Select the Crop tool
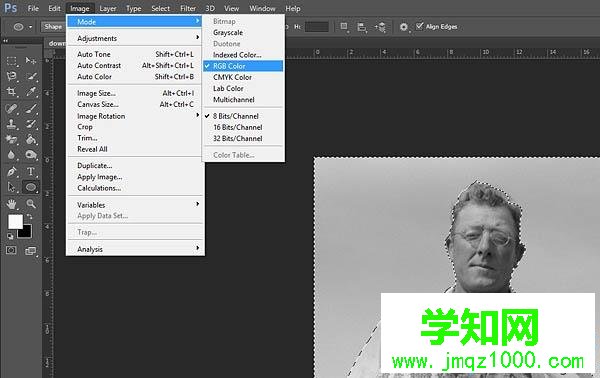 [11, 91]
